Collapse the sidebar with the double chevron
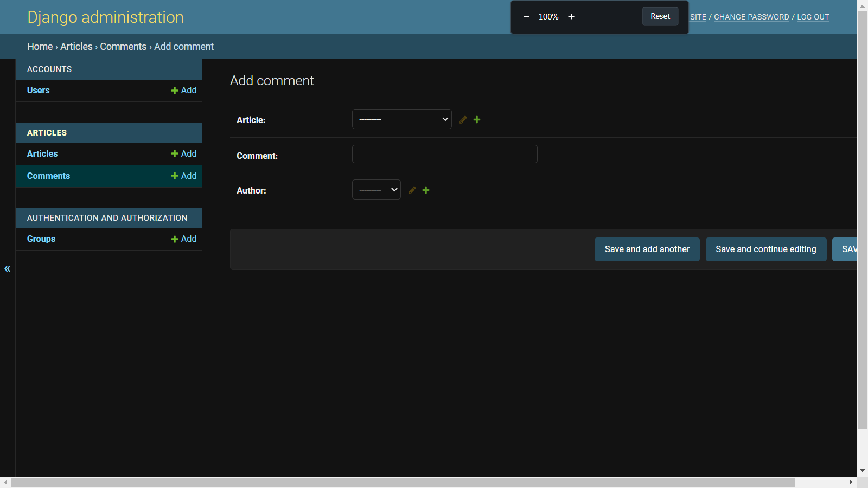Image resolution: width=868 pixels, height=488 pixels. tap(8, 268)
